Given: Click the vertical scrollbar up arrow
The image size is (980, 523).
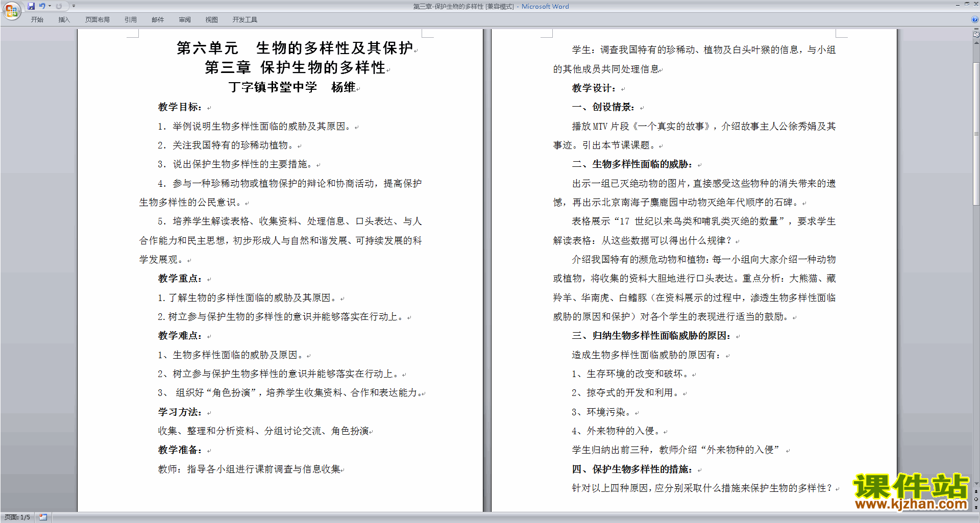Looking at the screenshot, I should tap(976, 43).
